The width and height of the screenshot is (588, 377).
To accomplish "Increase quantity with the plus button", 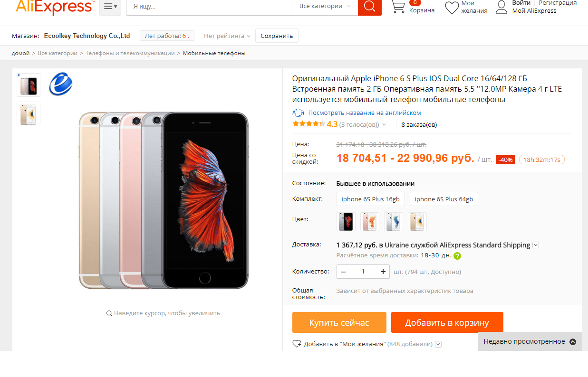I will (x=383, y=272).
